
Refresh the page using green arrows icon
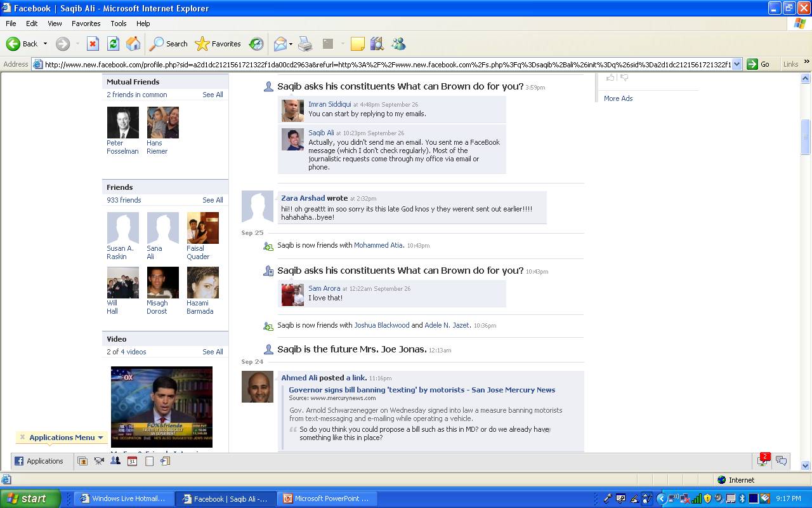(113, 44)
